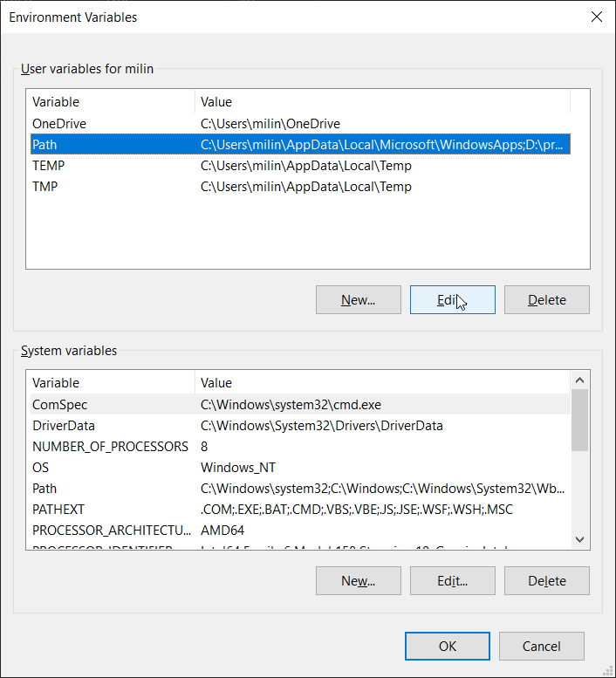This screenshot has width=616, height=678.
Task: Select the PATHEXT system variable
Action: pos(58,509)
